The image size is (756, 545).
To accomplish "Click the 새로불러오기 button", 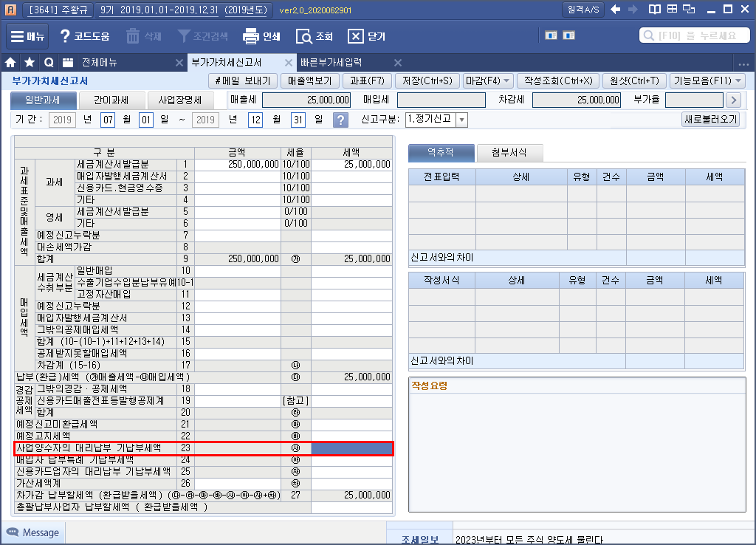I will [x=711, y=119].
